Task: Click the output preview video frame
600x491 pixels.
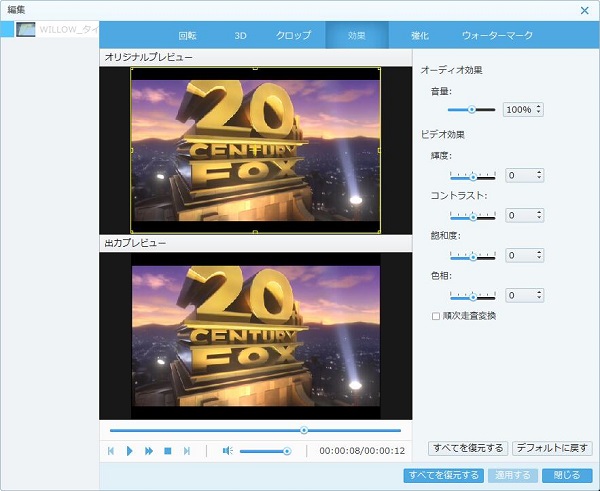Action: (x=256, y=336)
